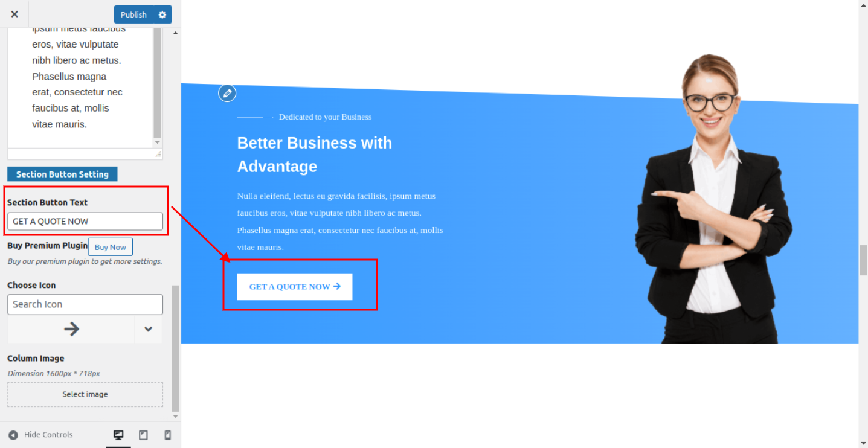Click the Buy Now button
The width and height of the screenshot is (868, 448).
click(x=111, y=247)
